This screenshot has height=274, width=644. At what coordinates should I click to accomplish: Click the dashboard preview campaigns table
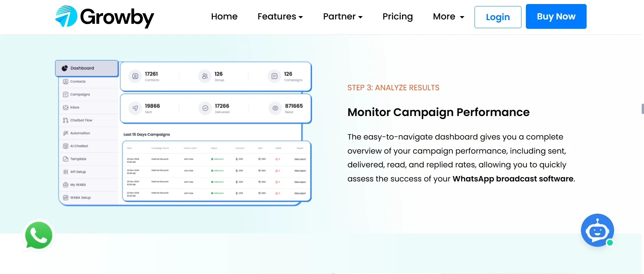(216, 171)
